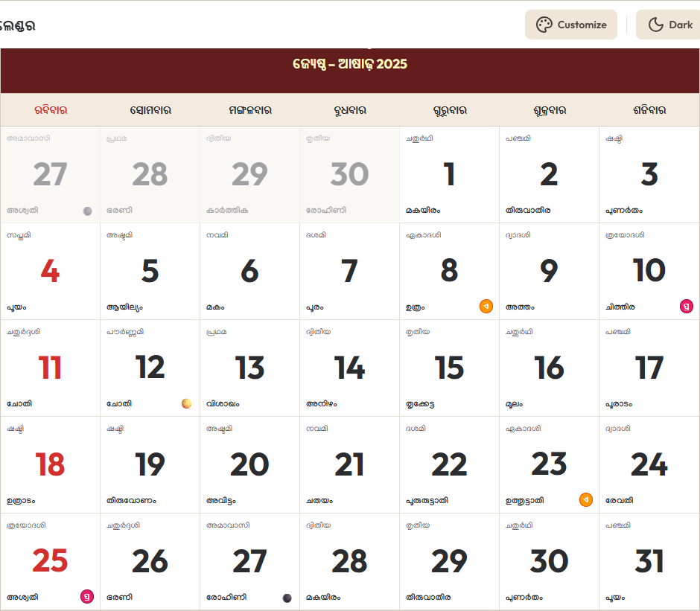700x611 pixels.
Task: Select date 20 in the calendar
Action: coord(250,464)
